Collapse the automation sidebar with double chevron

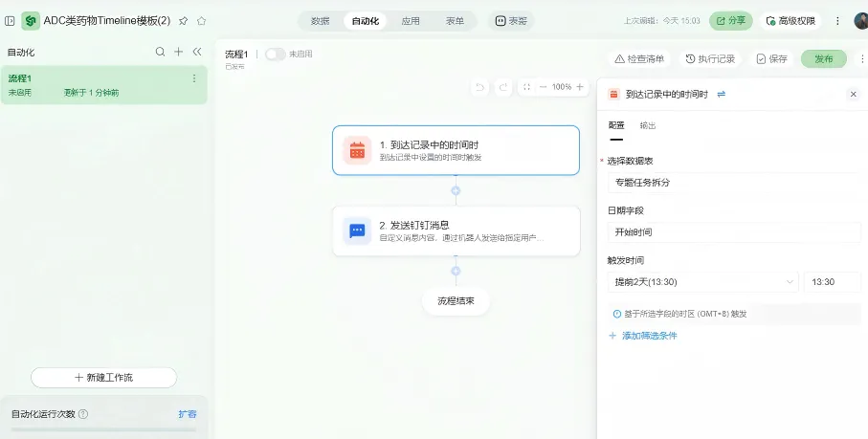[197, 52]
